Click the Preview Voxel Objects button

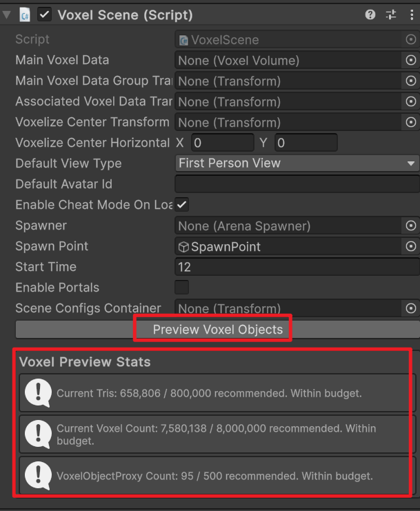coord(218,330)
